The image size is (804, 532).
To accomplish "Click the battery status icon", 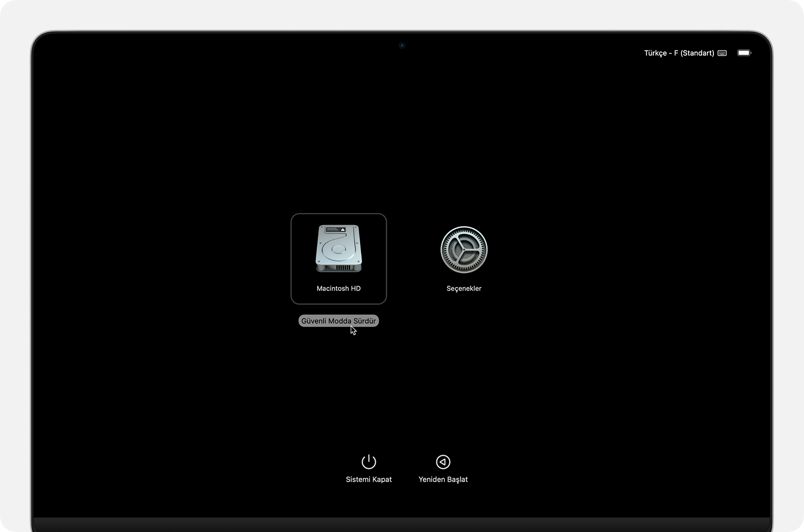I will point(744,53).
